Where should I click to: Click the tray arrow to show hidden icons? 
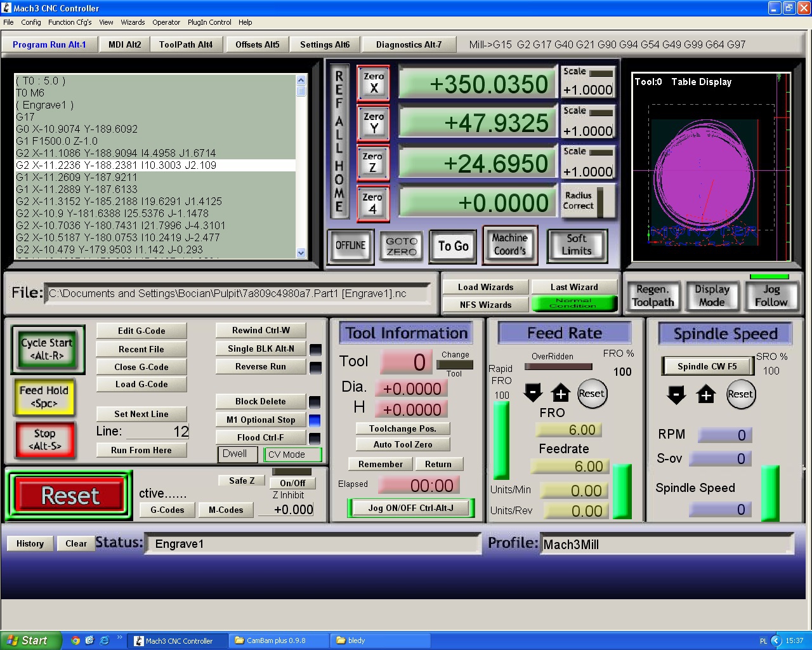click(775, 640)
